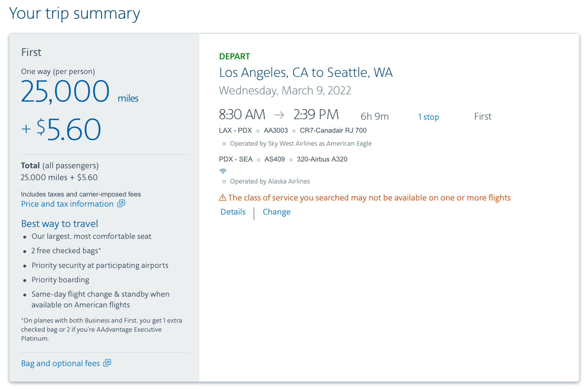Click the DEPART section heading
588x389 pixels.
[x=234, y=56]
